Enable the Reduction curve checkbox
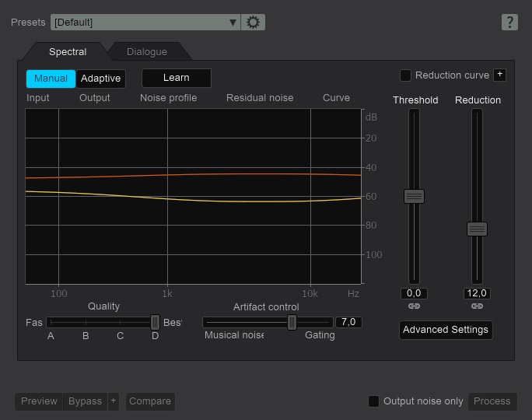 tap(405, 75)
